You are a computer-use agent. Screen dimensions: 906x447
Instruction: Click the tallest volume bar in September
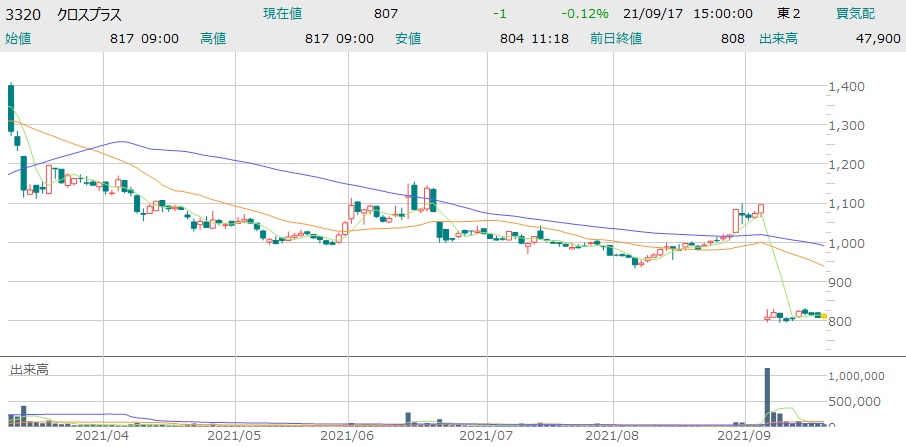(767, 396)
